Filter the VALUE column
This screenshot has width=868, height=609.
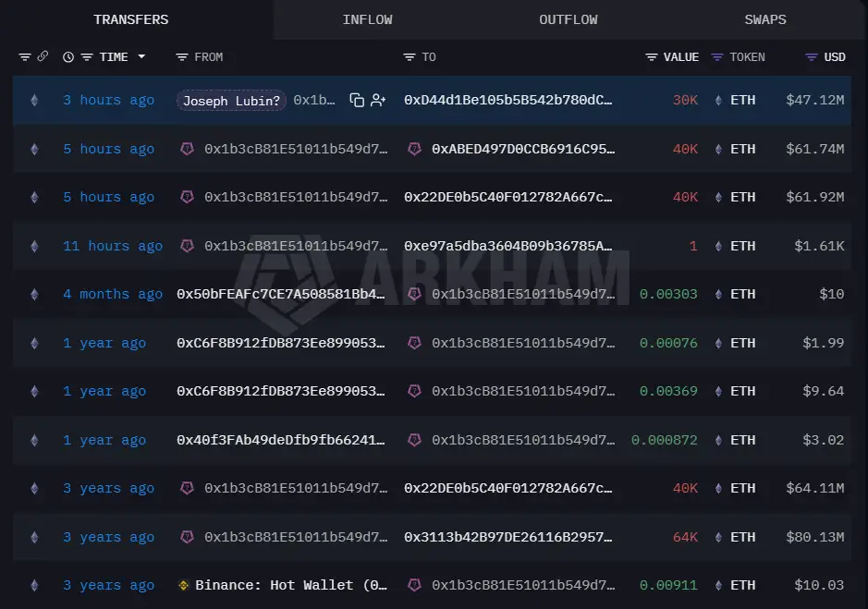[652, 57]
